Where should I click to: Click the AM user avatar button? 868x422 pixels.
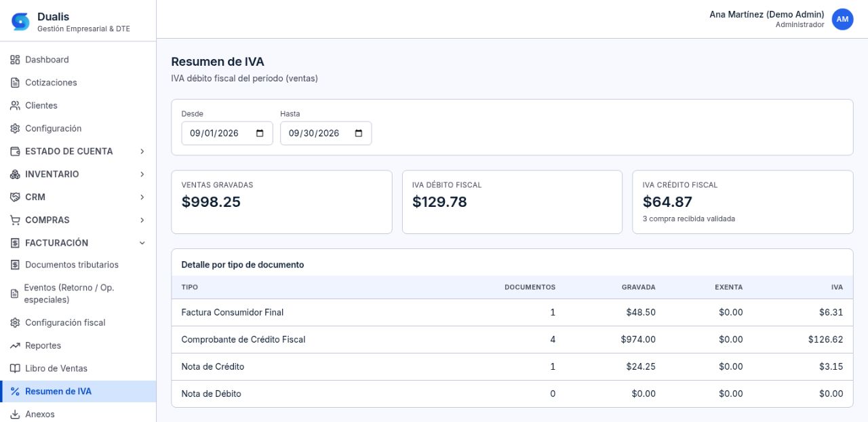842,19
